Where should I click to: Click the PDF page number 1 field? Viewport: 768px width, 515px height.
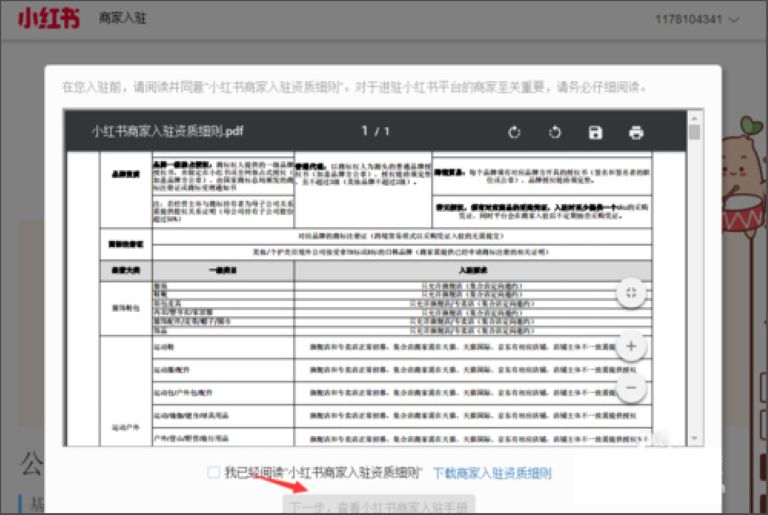click(x=364, y=131)
